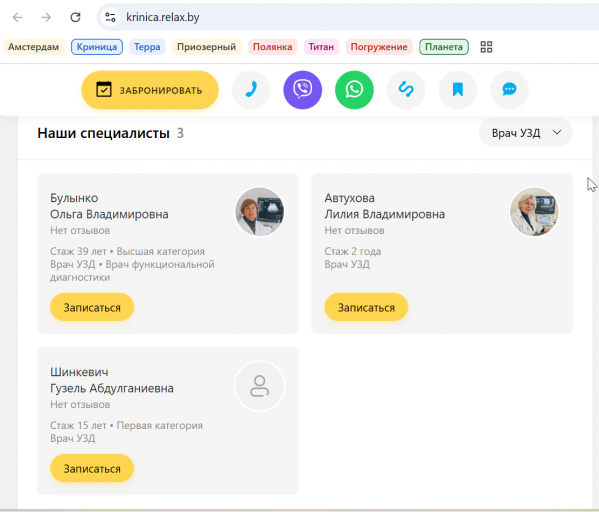Click Автухова Лилия Владимировна's photo

534,212
